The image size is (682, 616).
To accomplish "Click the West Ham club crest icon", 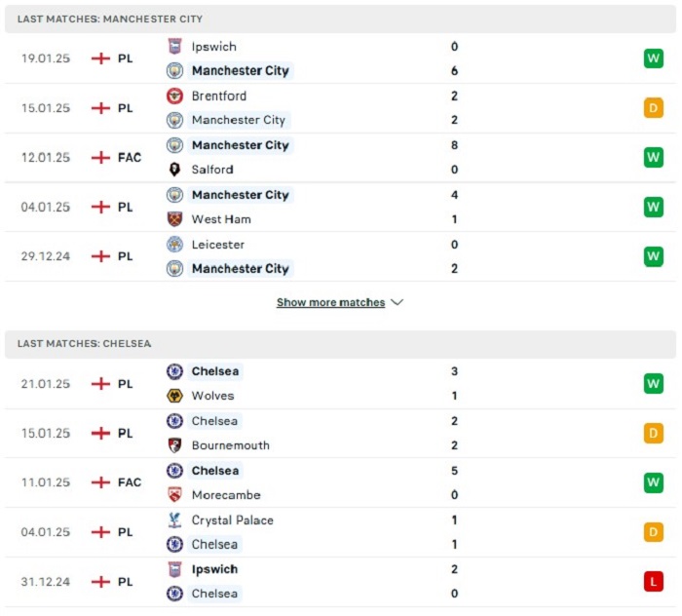I will [174, 219].
